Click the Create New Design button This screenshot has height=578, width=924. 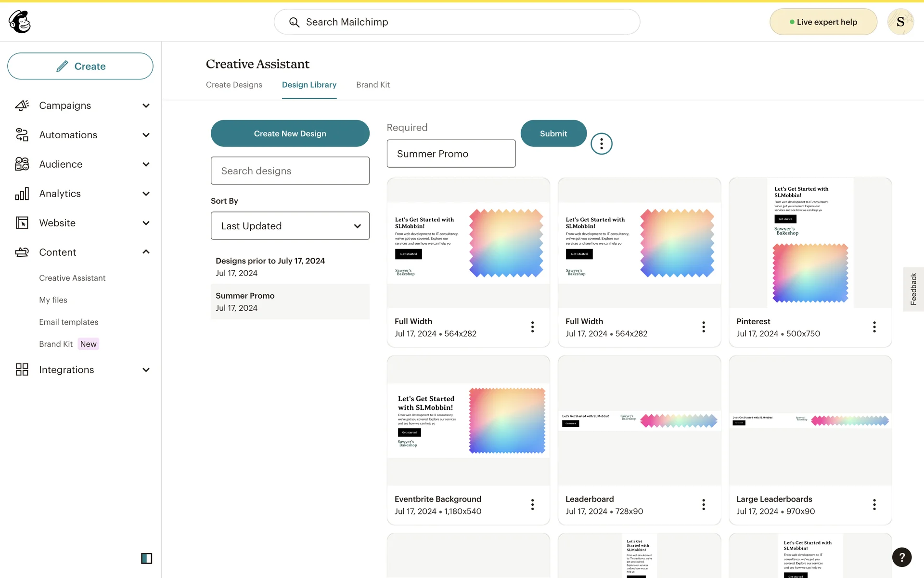(290, 133)
